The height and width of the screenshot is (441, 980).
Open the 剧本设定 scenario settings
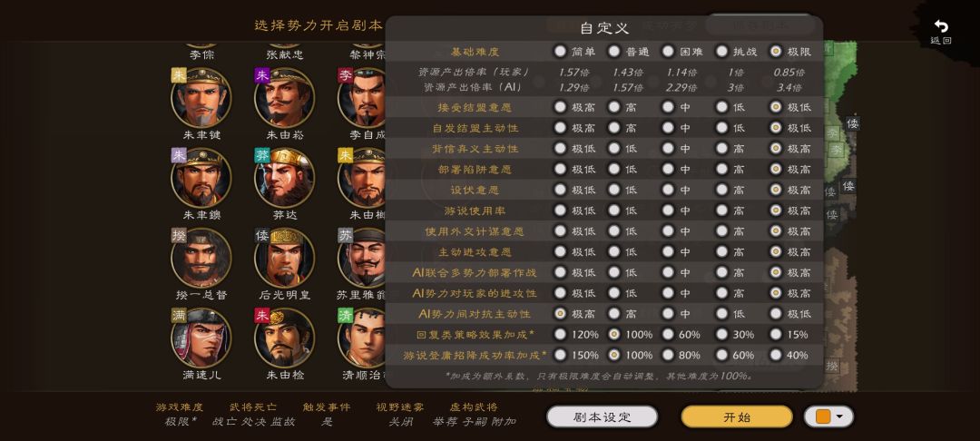[603, 416]
